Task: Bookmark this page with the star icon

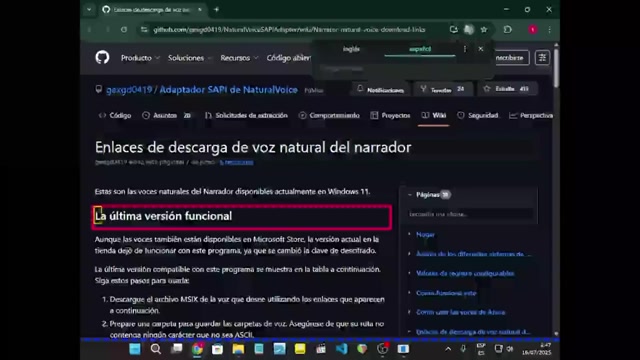Action: click(x=484, y=29)
